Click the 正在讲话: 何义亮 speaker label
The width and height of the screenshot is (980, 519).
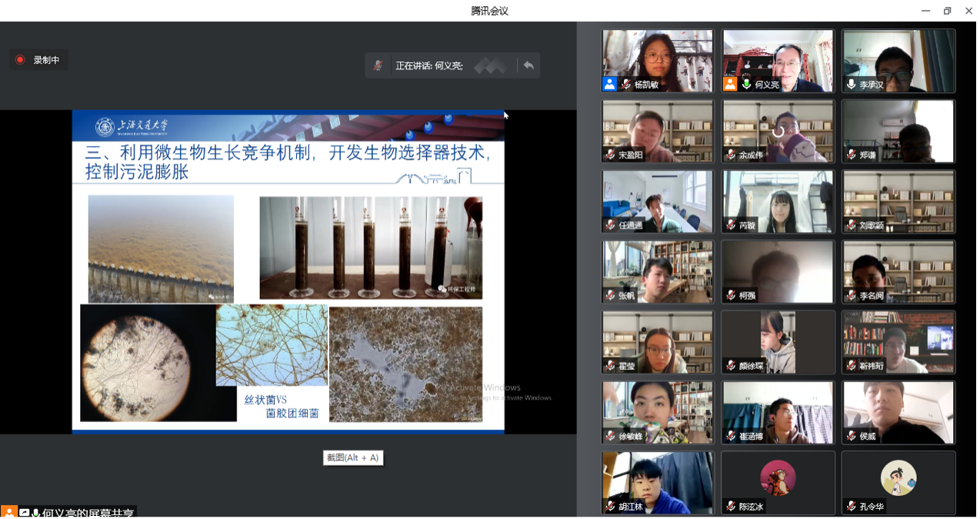(x=428, y=66)
